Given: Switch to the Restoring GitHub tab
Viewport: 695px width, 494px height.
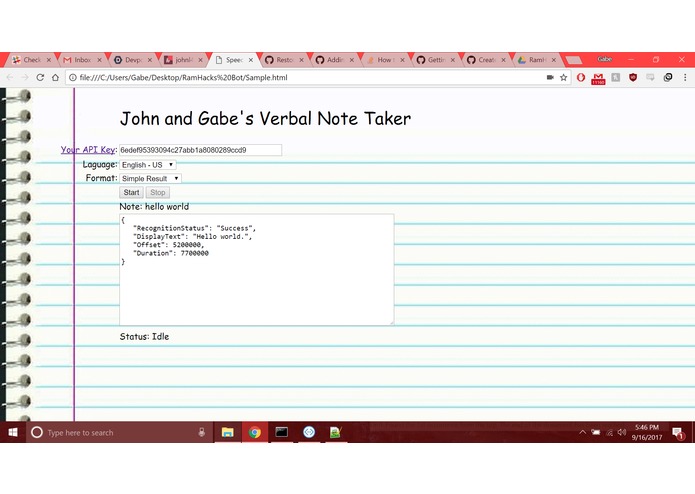Looking at the screenshot, I should click(x=284, y=60).
